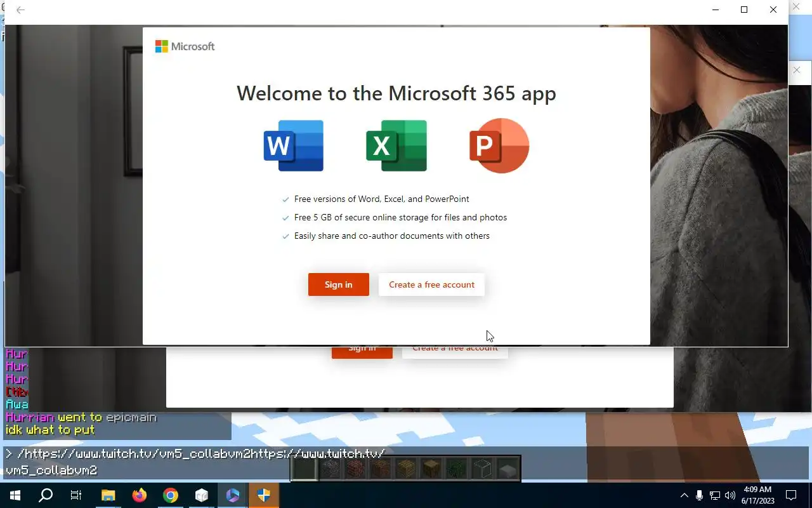Click 'Free 5 GB of secure online storage' line
Image resolution: width=812 pixels, height=508 pixels.
(400, 217)
